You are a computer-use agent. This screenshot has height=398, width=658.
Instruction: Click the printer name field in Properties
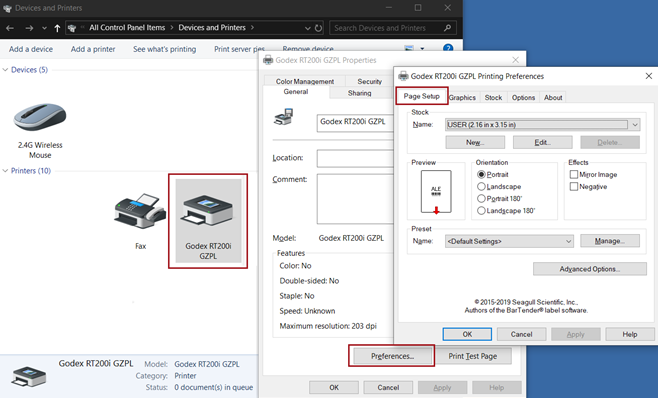point(355,123)
